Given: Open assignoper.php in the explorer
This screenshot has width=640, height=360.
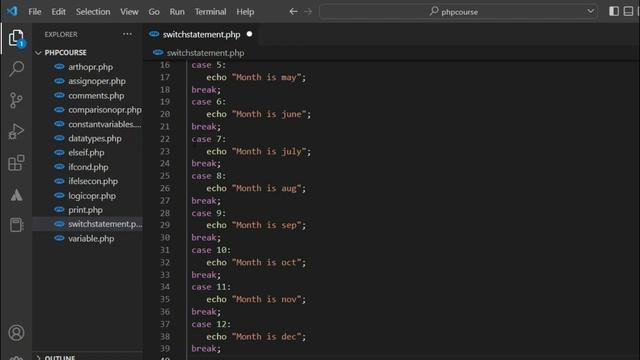Looking at the screenshot, I should click(97, 81).
